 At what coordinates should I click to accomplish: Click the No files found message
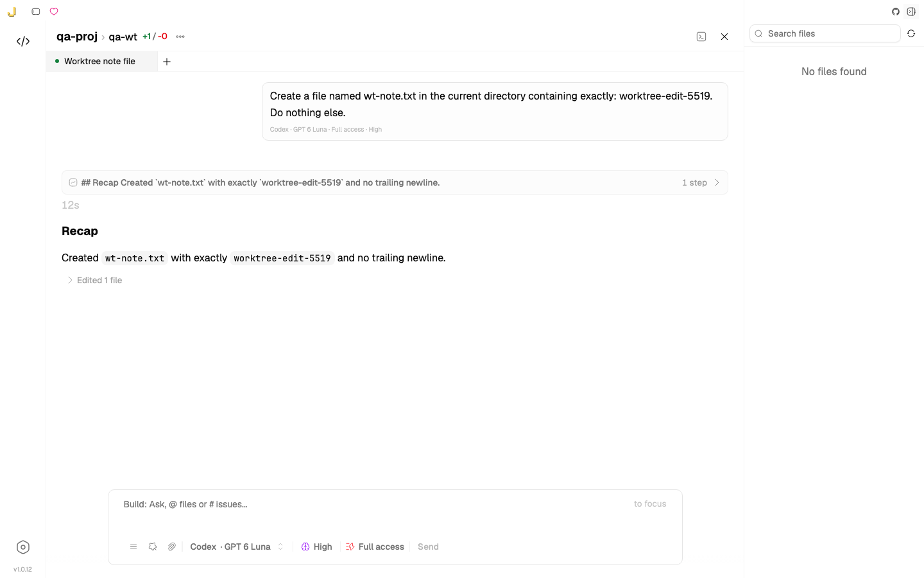(x=834, y=72)
